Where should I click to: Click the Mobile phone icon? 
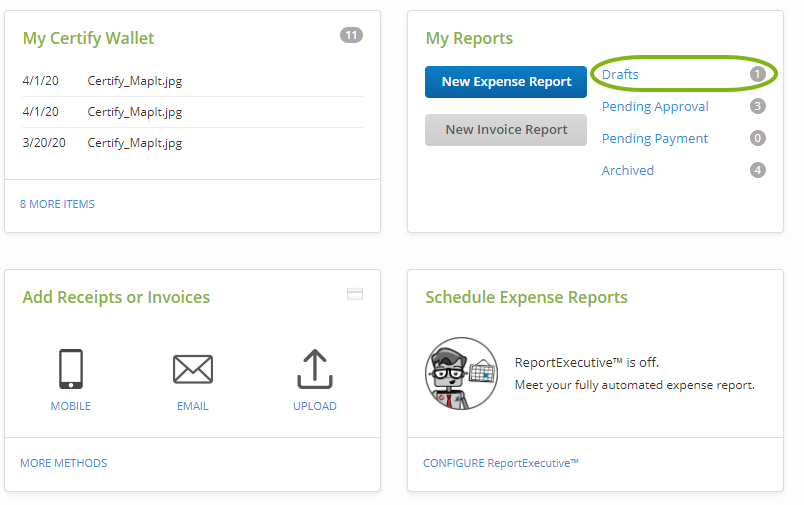tap(71, 369)
